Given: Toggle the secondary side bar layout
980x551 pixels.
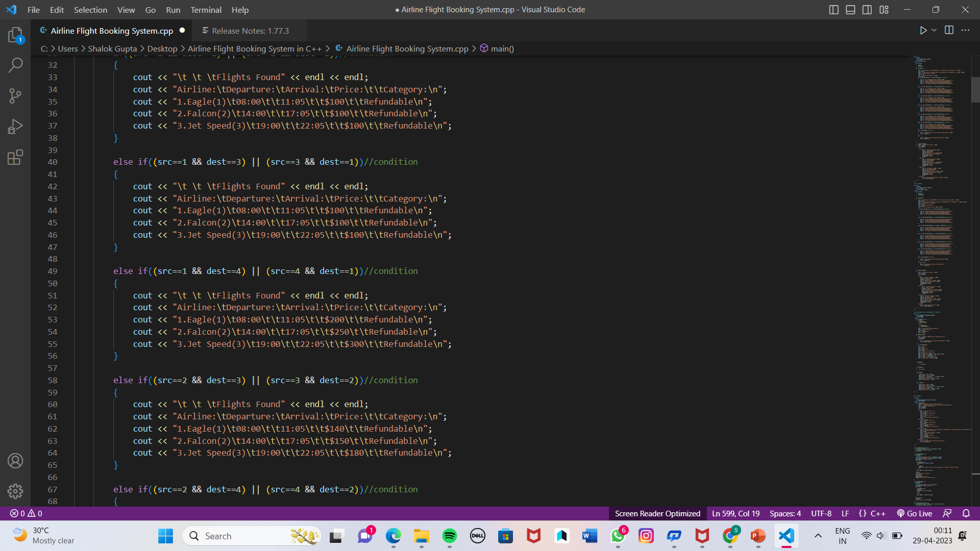Looking at the screenshot, I should point(867,10).
